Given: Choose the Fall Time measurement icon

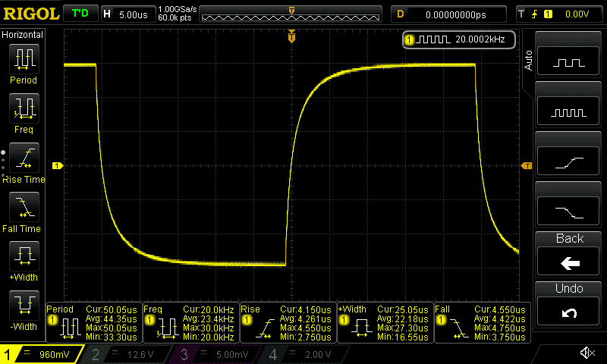Looking at the screenshot, I should pos(24,207).
